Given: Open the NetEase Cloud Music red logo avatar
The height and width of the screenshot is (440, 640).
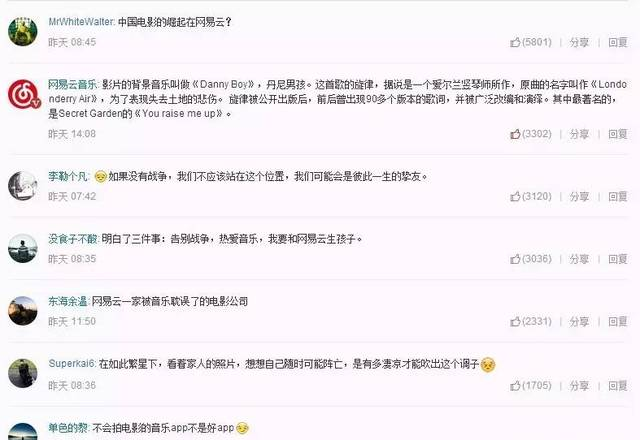Looking at the screenshot, I should [x=24, y=94].
